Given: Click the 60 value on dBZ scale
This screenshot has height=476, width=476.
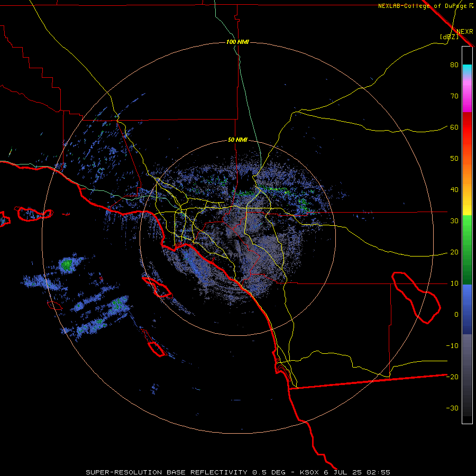Looking at the screenshot, I should pyautogui.click(x=454, y=127).
